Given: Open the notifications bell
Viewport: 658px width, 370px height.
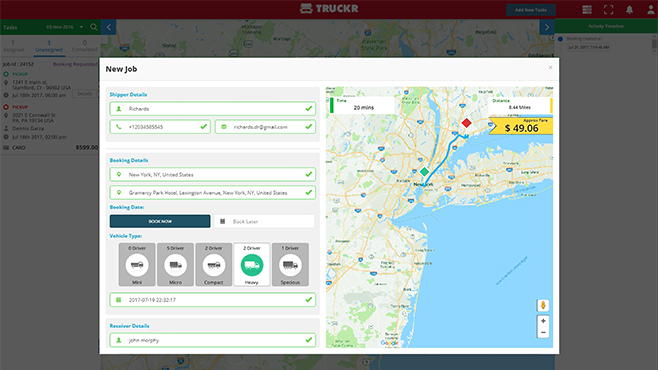Looking at the screenshot, I should point(629,10).
